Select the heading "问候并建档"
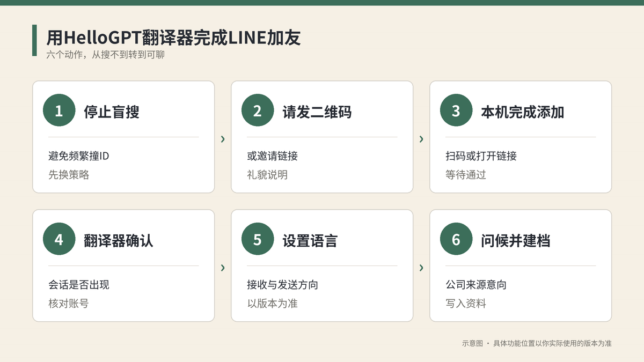This screenshot has width=644, height=362. pyautogui.click(x=516, y=240)
